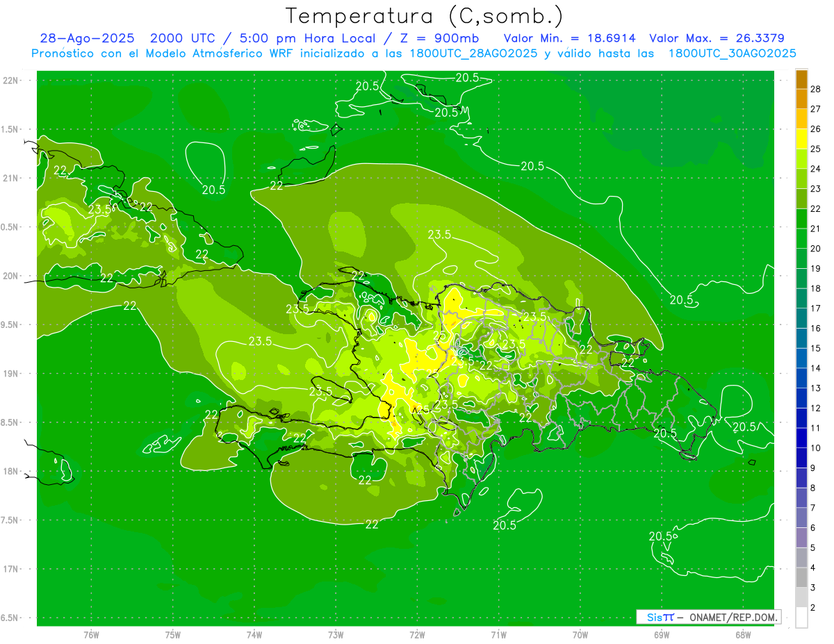Click the orange 27-28 colorbar swatch

click(x=801, y=99)
